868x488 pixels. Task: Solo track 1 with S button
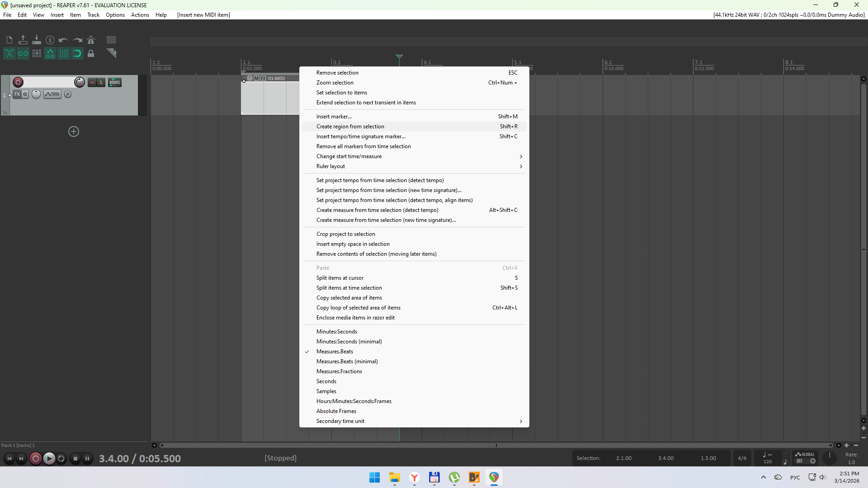[x=101, y=82]
